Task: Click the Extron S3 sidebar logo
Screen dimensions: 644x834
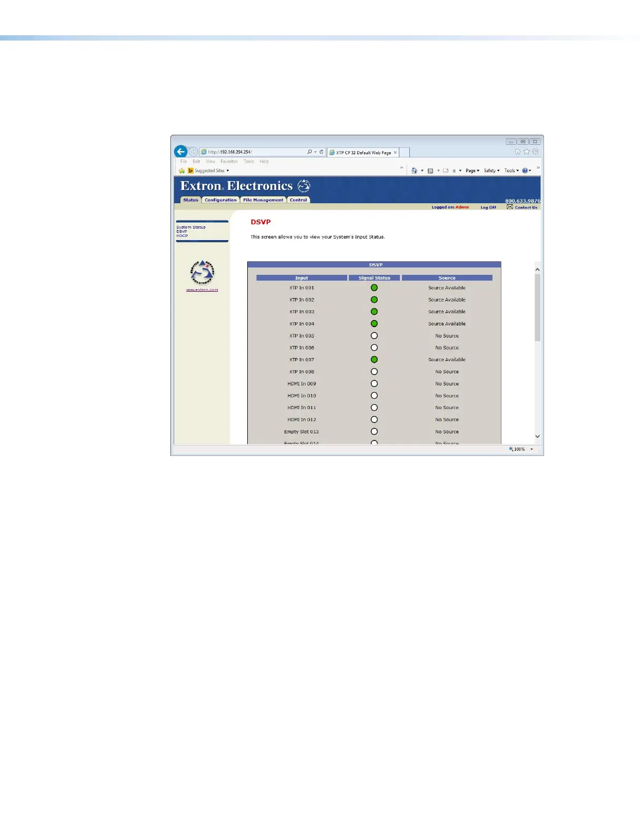Action: 202,272
